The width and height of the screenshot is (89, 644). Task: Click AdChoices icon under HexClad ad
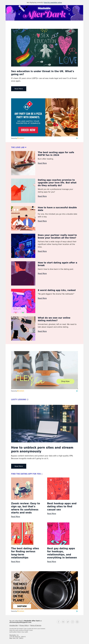[x=77, y=611]
